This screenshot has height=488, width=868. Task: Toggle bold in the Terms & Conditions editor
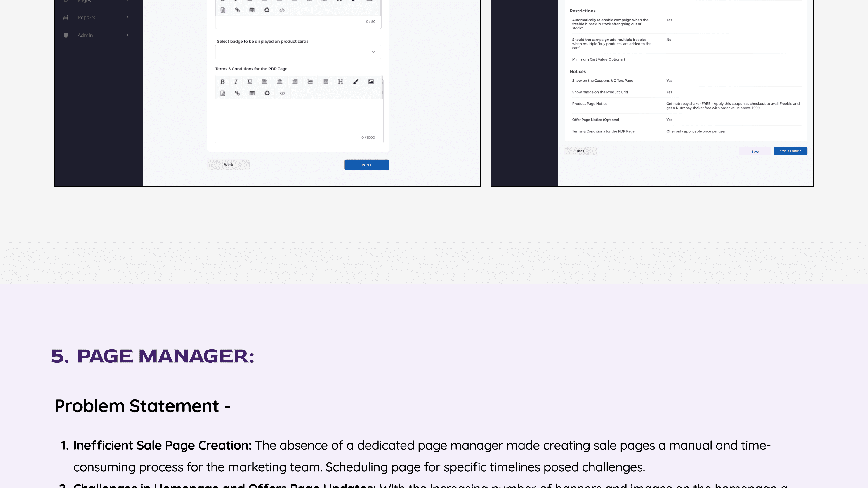pos(222,82)
